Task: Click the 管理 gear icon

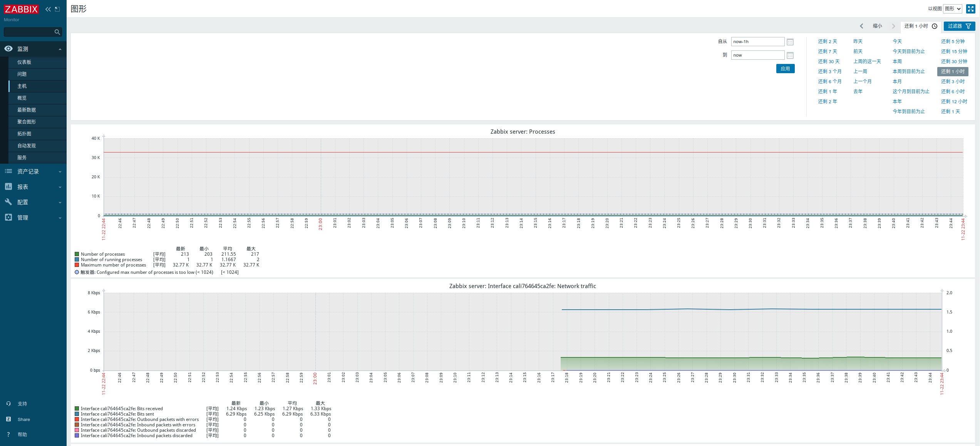Action: 8,217
